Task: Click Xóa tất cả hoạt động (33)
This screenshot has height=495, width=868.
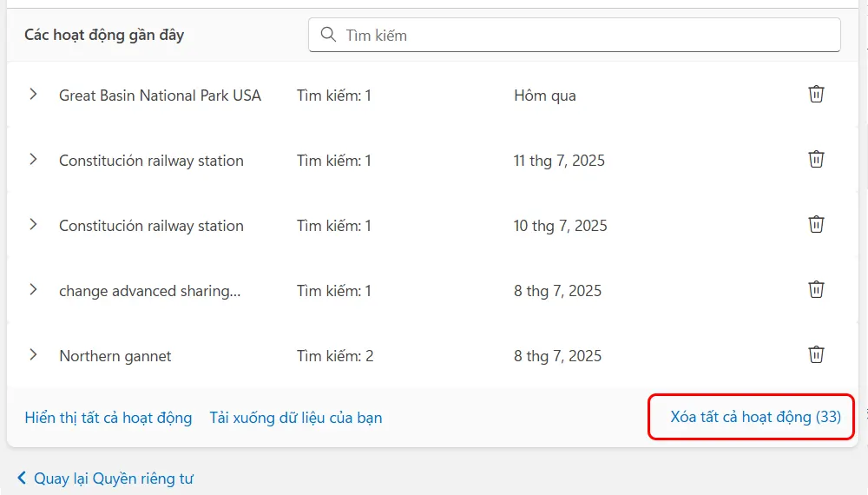Action: 755,417
